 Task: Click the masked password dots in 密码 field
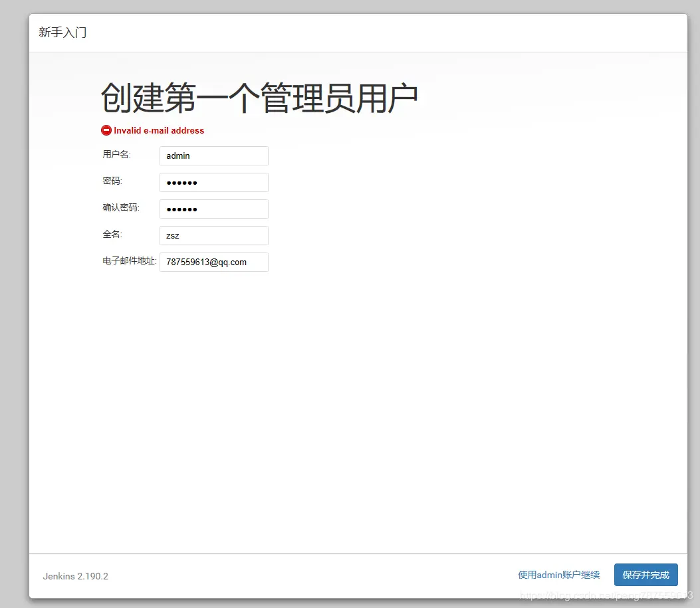tap(179, 182)
